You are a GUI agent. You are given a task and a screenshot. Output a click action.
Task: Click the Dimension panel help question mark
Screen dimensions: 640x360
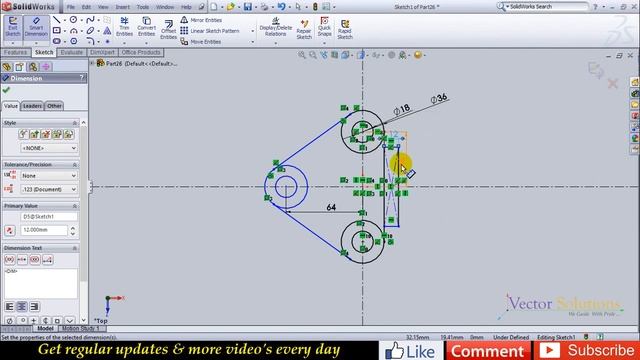click(x=82, y=78)
